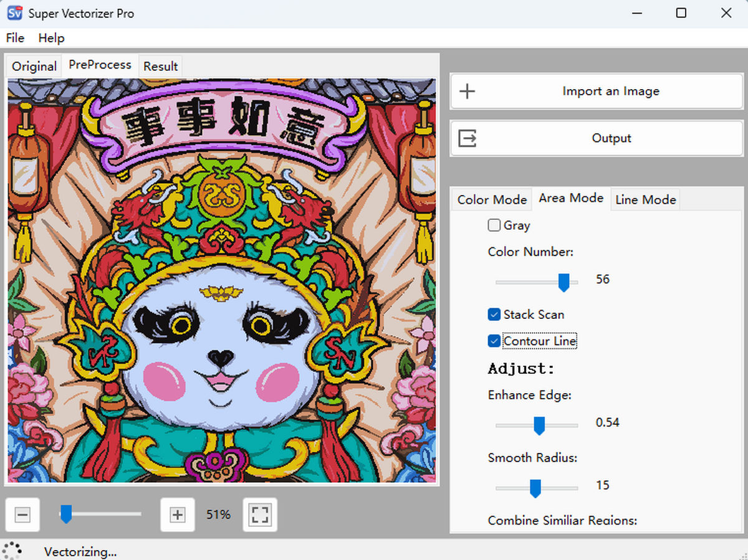Open the Line Mode tab
This screenshot has height=560, width=748.
point(645,199)
